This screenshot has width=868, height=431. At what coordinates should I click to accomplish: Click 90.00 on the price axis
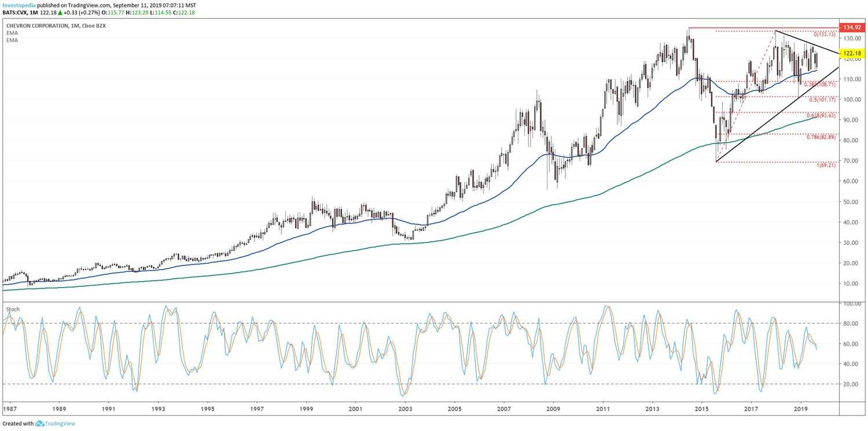[x=851, y=120]
